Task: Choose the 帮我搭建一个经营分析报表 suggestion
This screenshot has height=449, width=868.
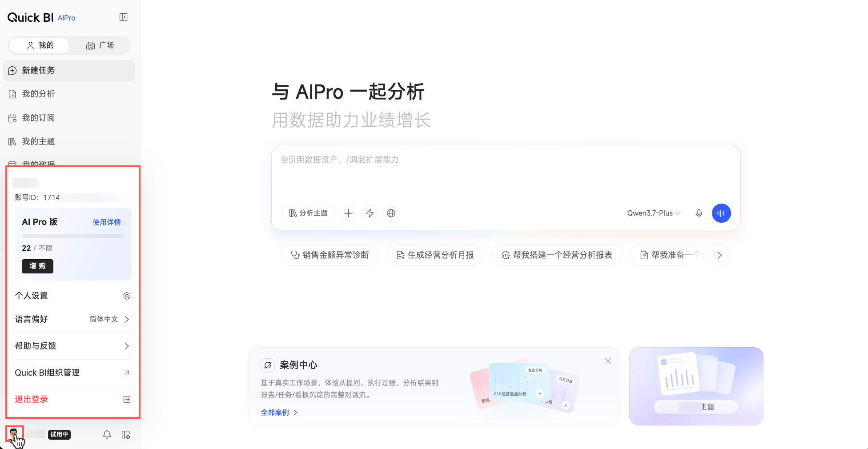Action: [x=557, y=255]
